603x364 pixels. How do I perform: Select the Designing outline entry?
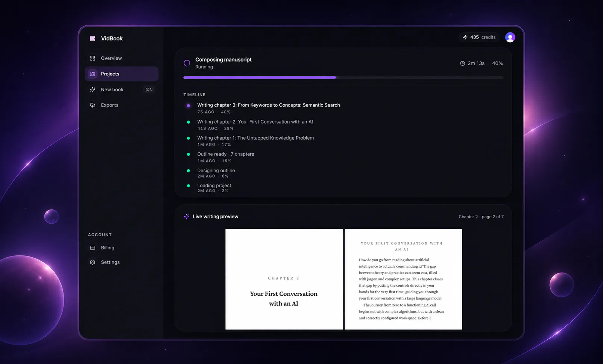click(x=216, y=170)
